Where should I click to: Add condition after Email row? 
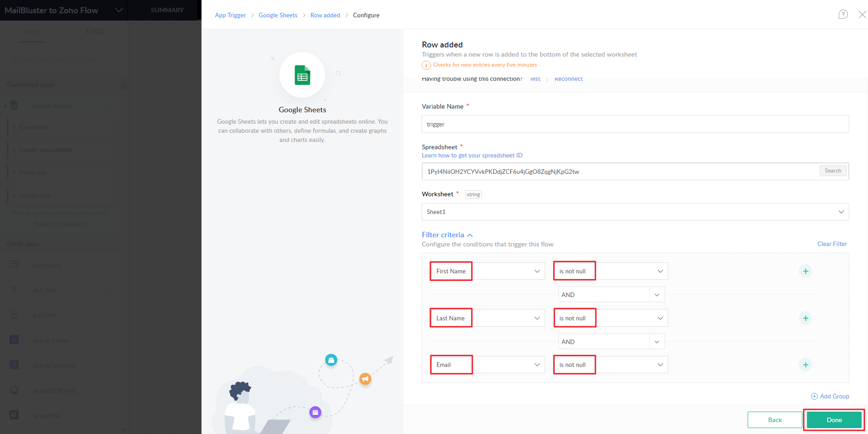806,365
